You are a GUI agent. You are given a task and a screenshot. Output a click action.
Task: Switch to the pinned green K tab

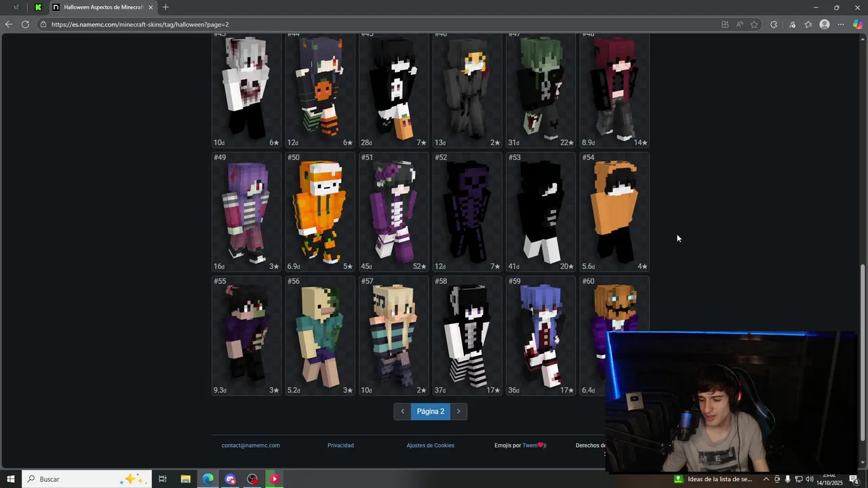(39, 7)
